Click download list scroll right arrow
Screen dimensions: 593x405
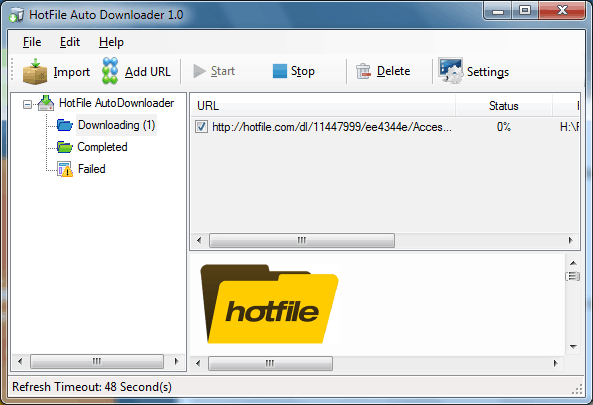pos(571,241)
